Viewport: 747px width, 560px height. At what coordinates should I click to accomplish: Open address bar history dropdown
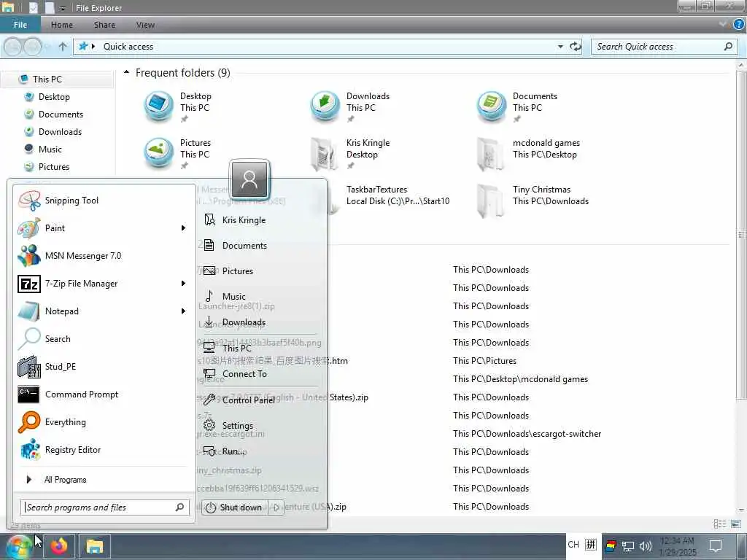[560, 46]
